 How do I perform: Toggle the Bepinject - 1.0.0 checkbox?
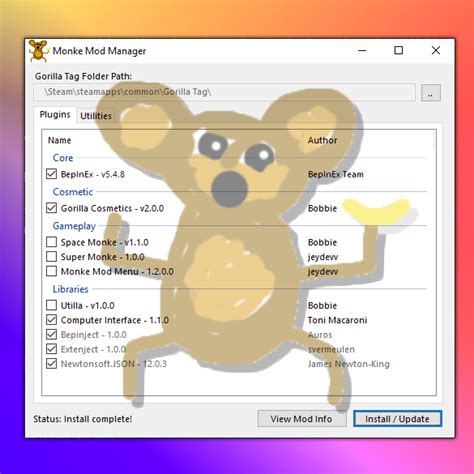coord(51,334)
